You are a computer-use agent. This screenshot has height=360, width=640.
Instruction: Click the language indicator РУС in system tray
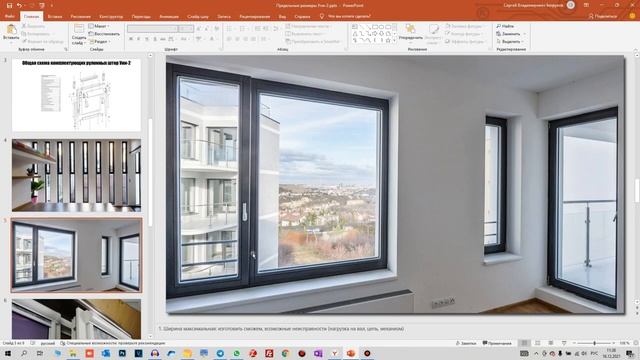point(595,353)
